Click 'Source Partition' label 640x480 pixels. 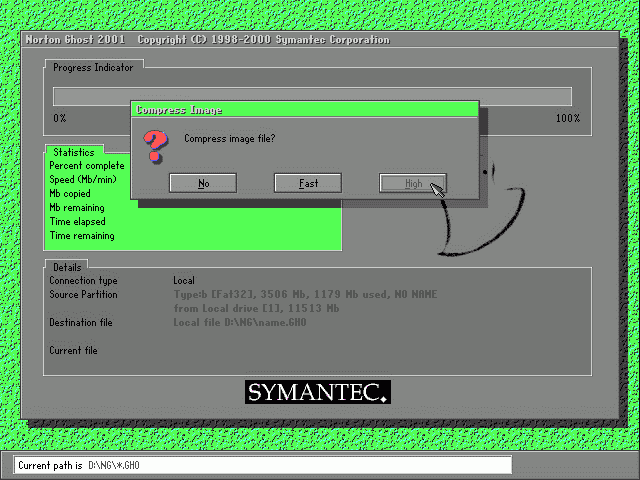[83, 294]
